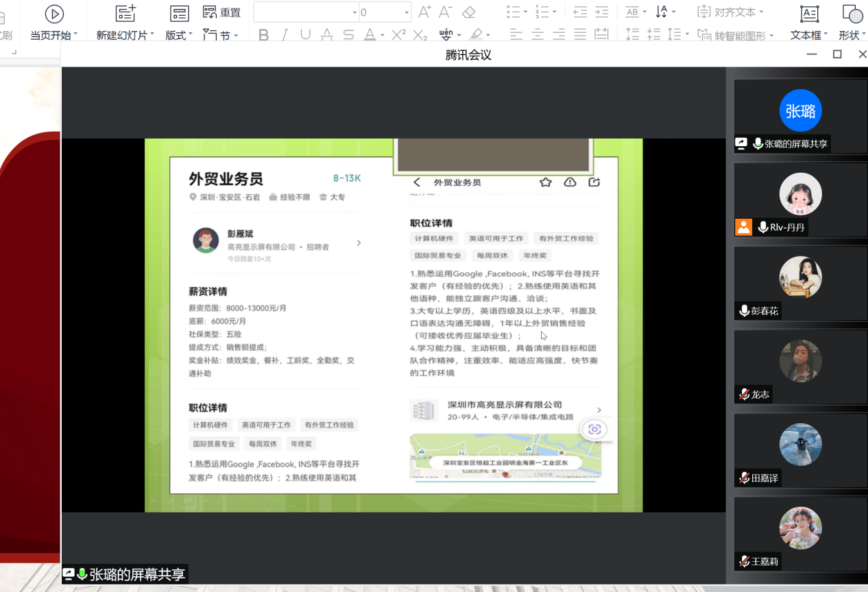Click the muted microphone icon for 龙志
This screenshot has width=868, height=592.
click(744, 394)
